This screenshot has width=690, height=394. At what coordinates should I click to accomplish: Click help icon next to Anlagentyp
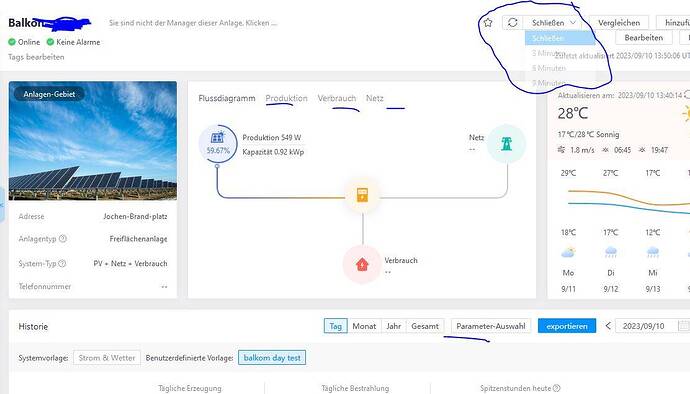(x=63, y=239)
